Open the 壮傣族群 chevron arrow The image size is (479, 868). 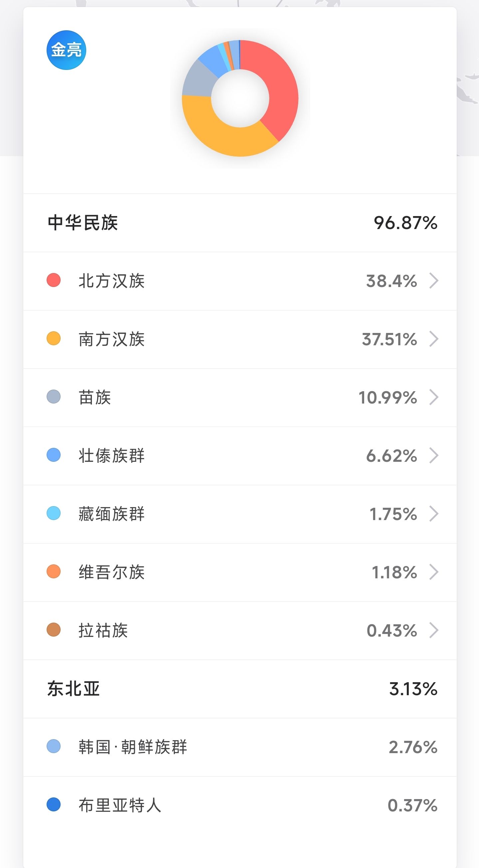(434, 455)
